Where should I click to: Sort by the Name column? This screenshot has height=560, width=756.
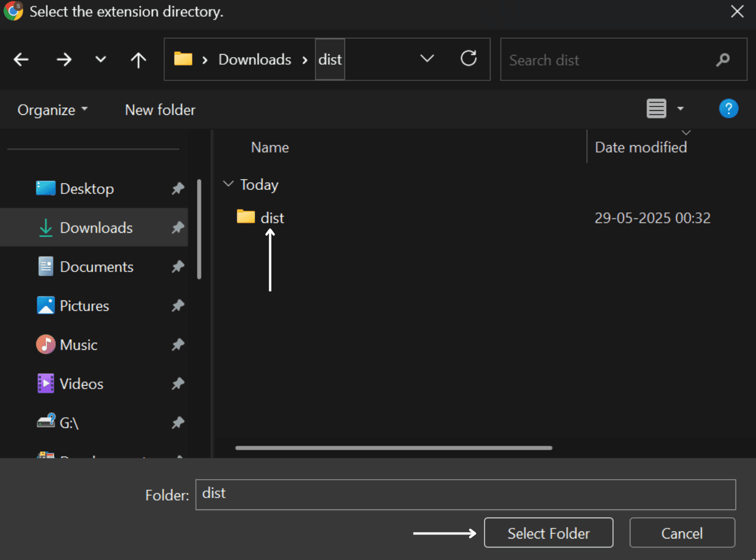(270, 148)
